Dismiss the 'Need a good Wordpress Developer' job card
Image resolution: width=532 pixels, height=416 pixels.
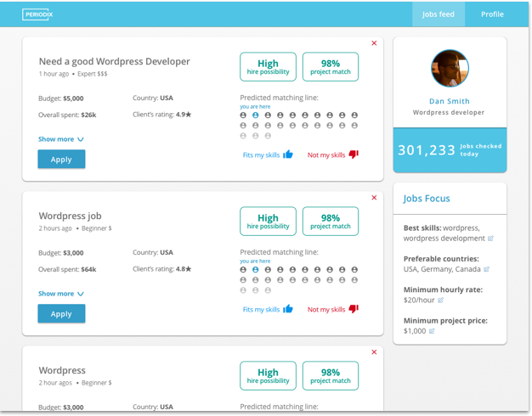(374, 43)
